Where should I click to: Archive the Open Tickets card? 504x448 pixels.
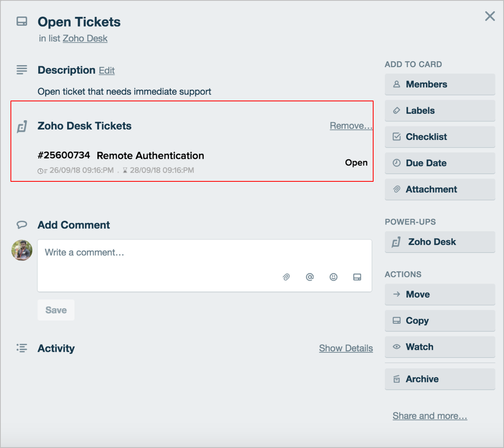pos(440,379)
